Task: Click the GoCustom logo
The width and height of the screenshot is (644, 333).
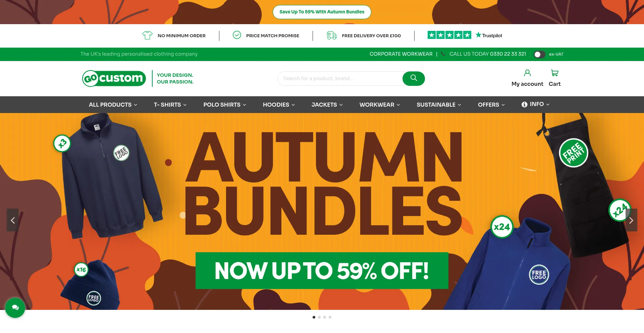Action: coord(114,78)
